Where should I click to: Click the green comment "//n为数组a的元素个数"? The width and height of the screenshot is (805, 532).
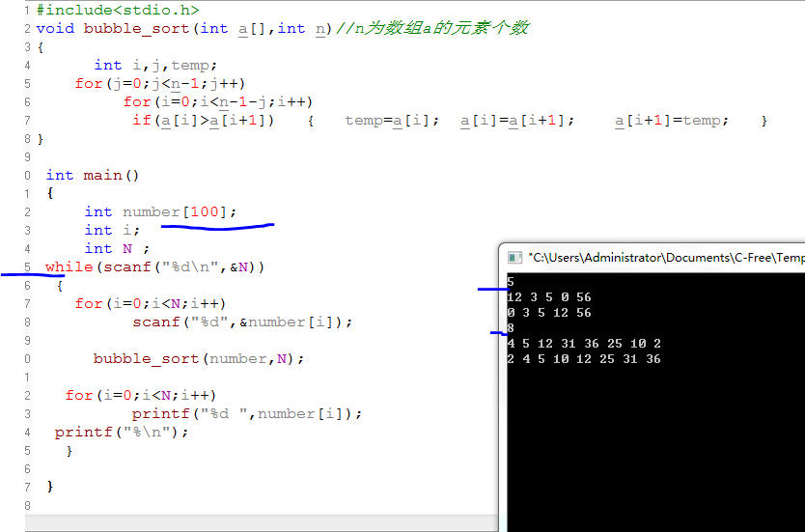[431, 28]
